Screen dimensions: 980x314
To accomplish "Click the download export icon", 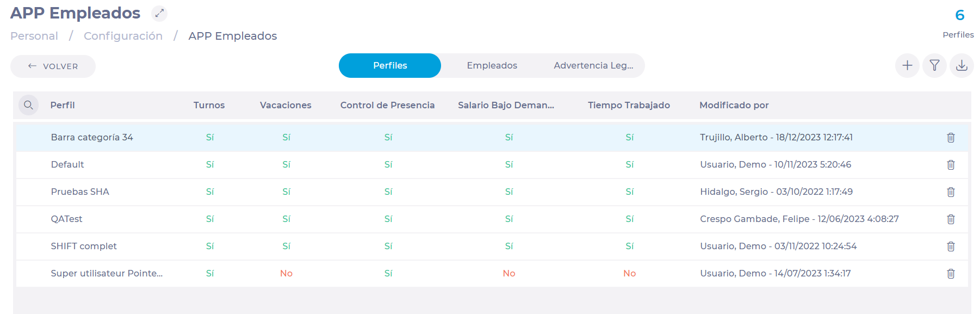I will (962, 66).
